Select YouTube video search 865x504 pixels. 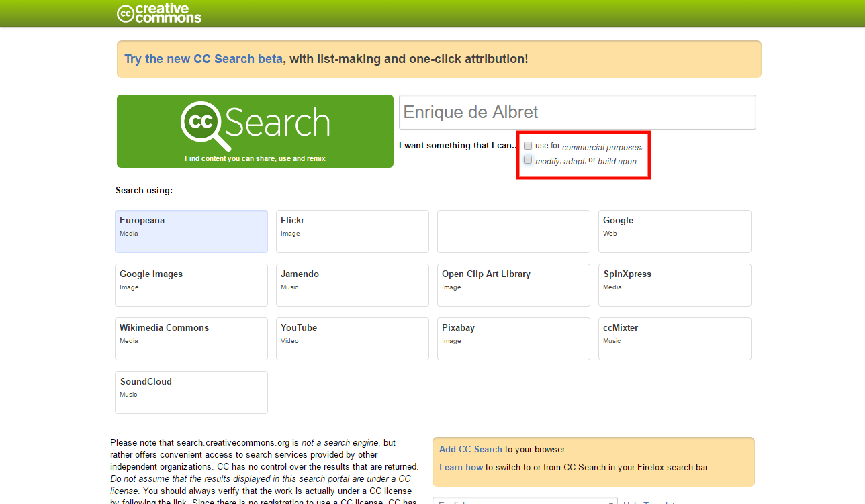pos(353,339)
